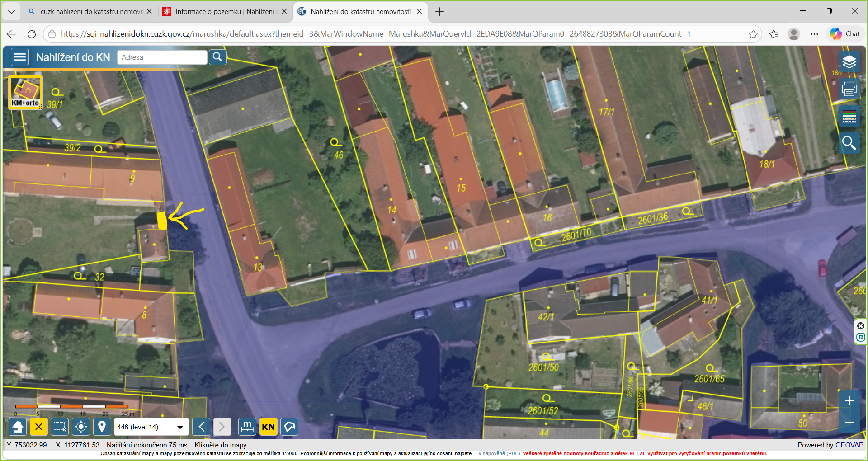The height and width of the screenshot is (461, 868).
Task: Click the location pin marker tool
Action: point(102,427)
